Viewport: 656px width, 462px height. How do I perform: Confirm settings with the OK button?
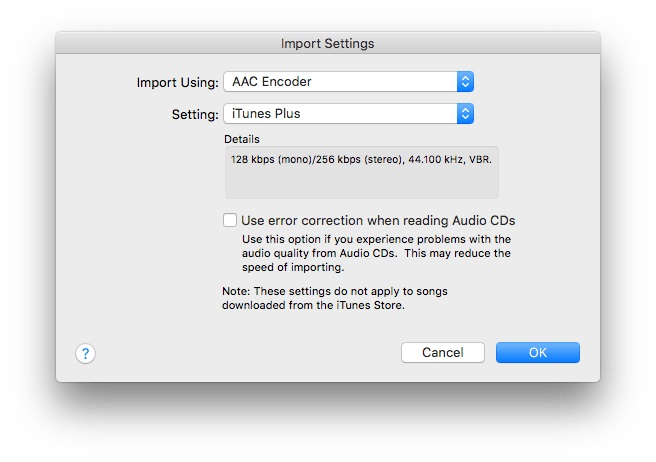click(x=538, y=352)
